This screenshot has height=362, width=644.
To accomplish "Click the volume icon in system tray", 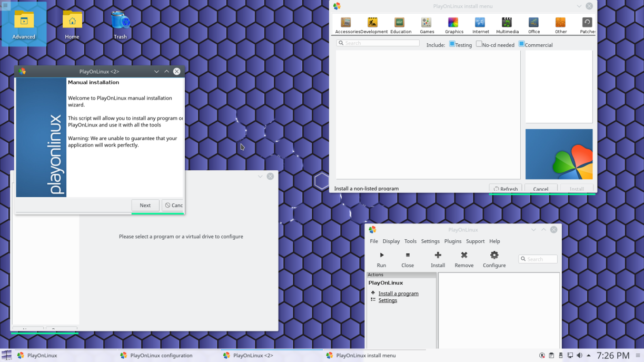I will point(580,356).
